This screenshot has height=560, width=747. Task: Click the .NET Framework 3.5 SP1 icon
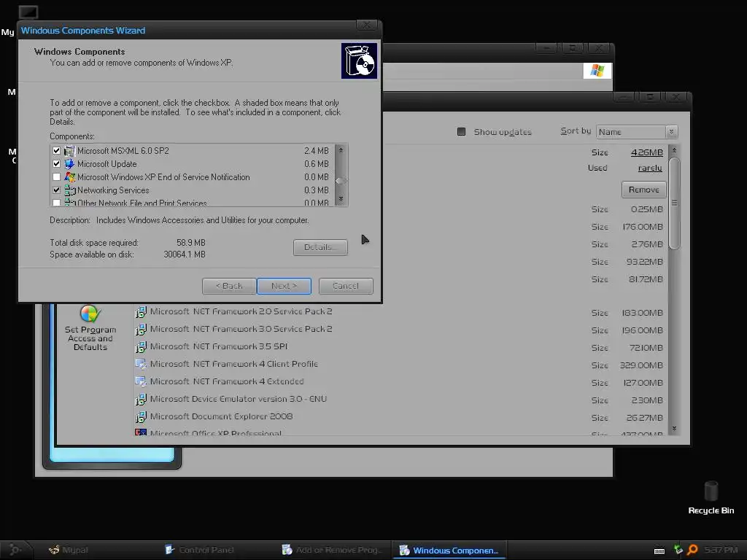coord(141,346)
